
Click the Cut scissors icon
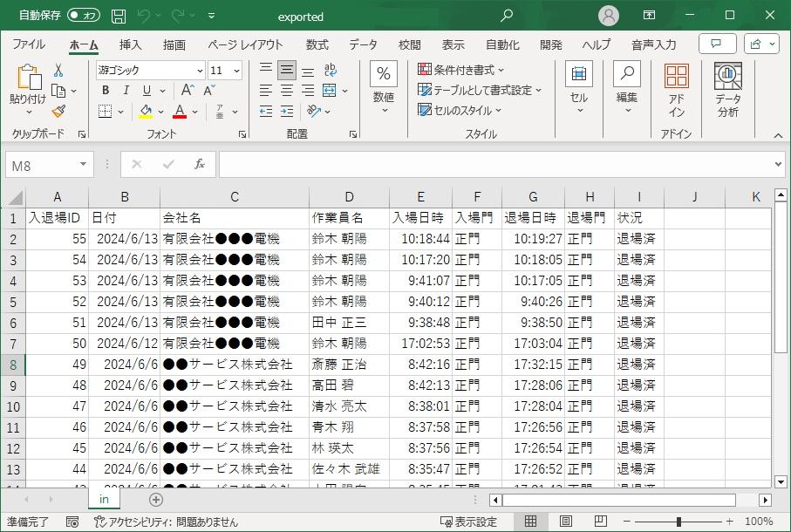[x=58, y=70]
